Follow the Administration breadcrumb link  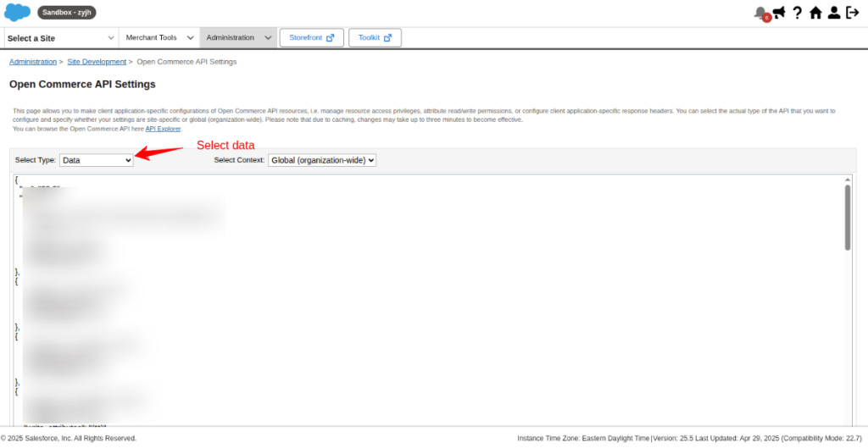click(x=32, y=62)
